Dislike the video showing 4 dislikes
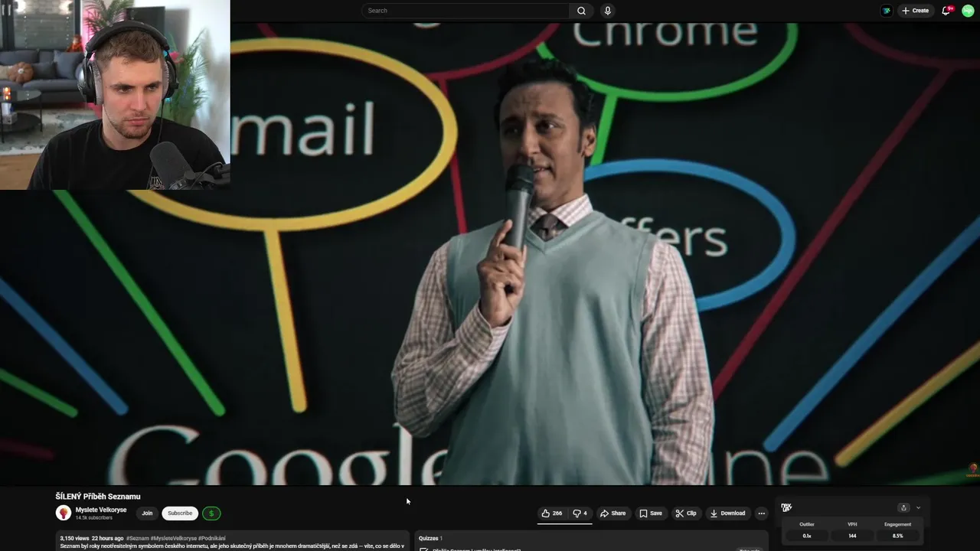980x551 pixels. pos(580,514)
